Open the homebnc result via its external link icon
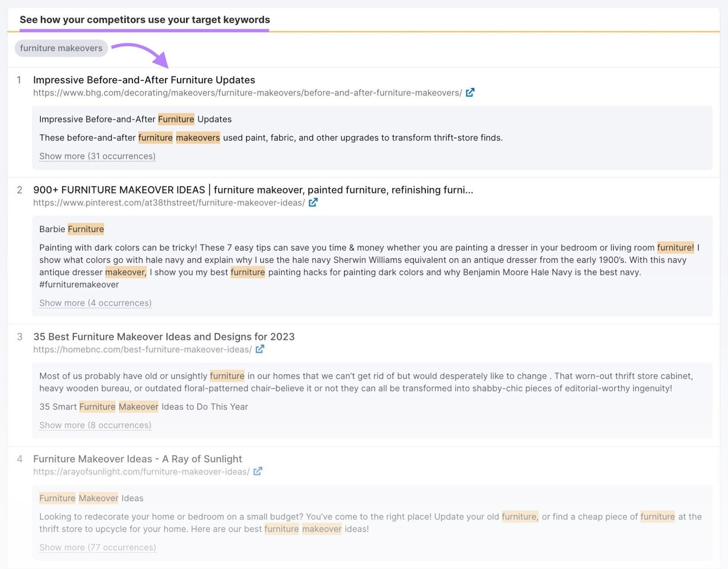Screen dimensions: 728x569 [x=260, y=349]
